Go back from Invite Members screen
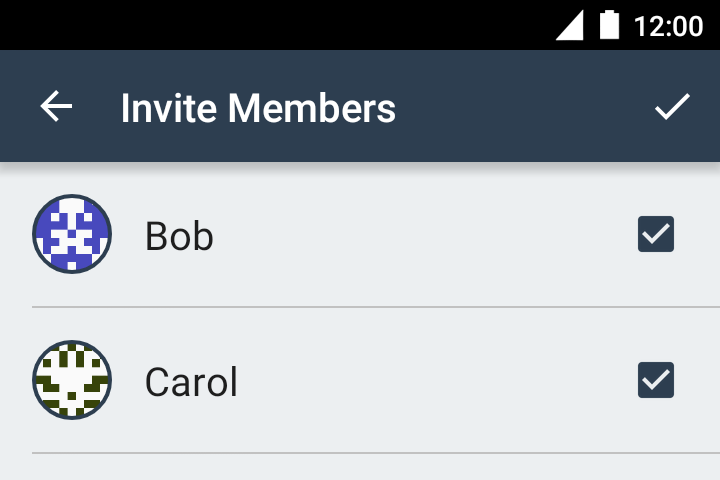 point(57,107)
